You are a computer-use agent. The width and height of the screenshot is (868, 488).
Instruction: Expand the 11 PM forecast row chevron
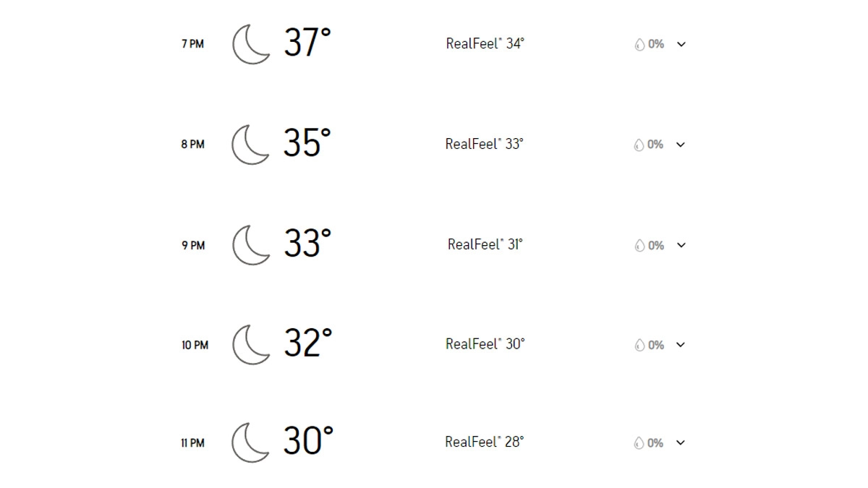681,443
